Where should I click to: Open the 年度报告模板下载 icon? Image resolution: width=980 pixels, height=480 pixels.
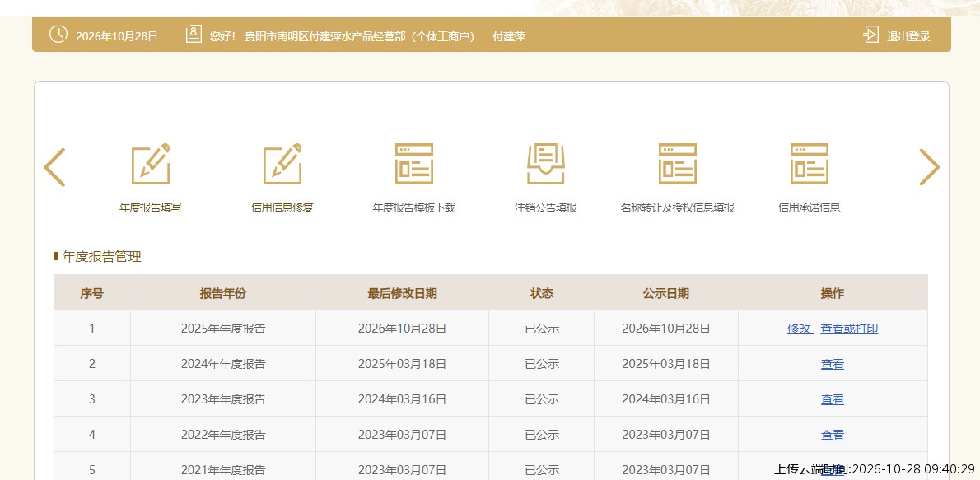coord(413,164)
